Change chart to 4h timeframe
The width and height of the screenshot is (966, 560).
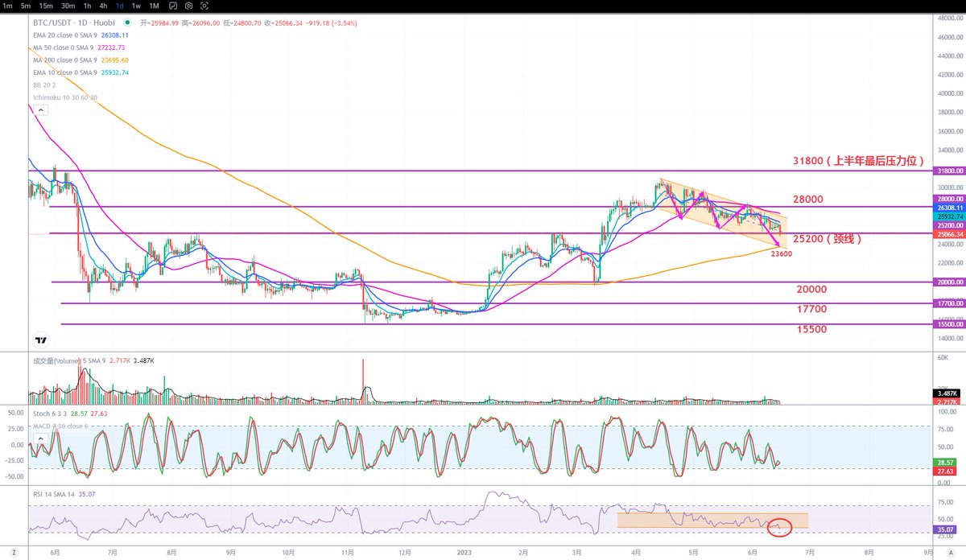[x=104, y=6]
